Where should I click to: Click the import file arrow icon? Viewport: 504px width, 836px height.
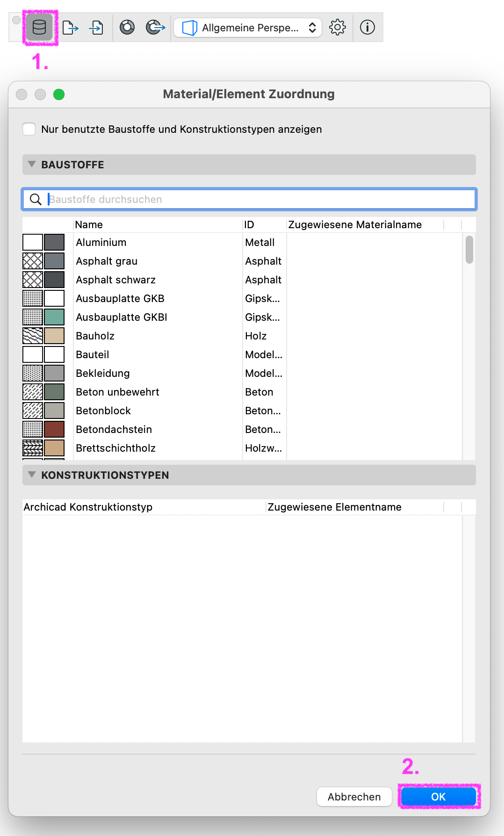(96, 28)
